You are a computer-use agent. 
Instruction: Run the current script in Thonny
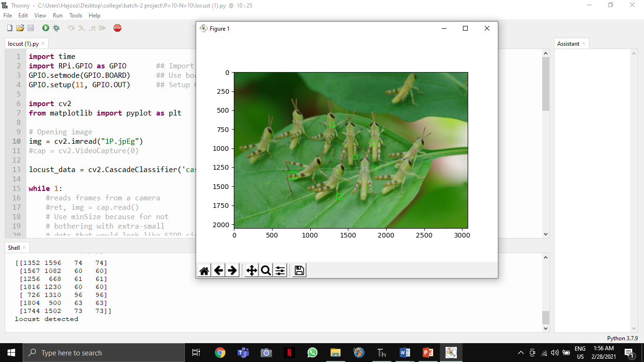pyautogui.click(x=46, y=28)
